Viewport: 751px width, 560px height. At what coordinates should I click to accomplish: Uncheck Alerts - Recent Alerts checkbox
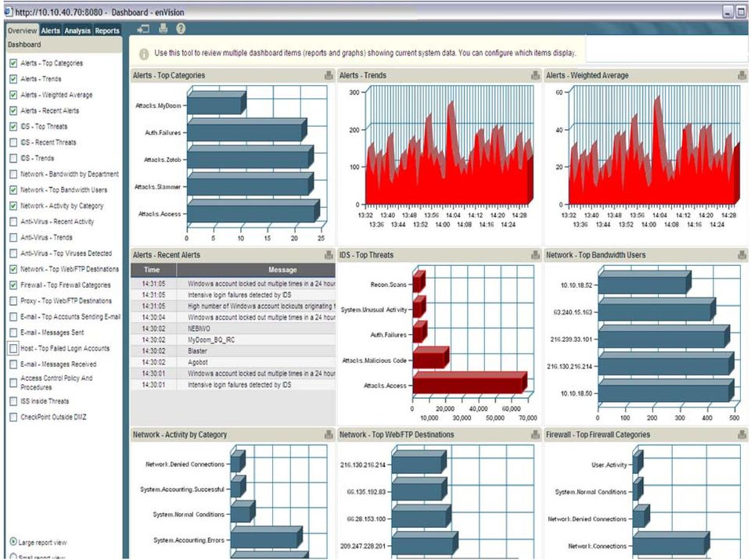tap(13, 110)
